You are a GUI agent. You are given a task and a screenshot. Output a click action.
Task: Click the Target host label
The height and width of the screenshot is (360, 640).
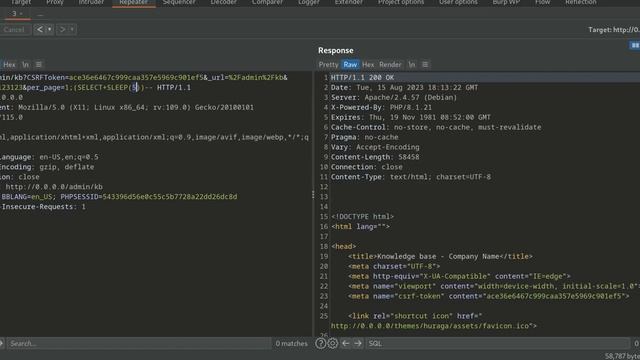(614, 29)
